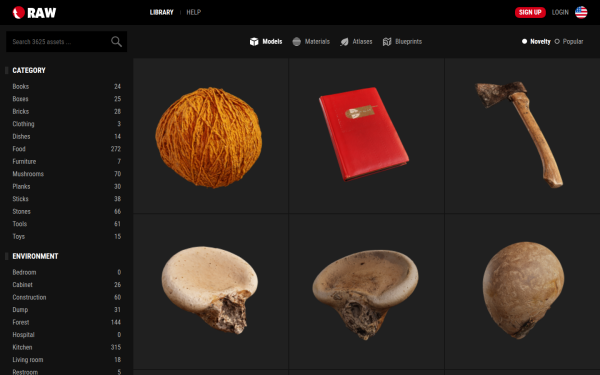600x375 pixels.
Task: Select the Construction environment filter
Action: coord(67,297)
